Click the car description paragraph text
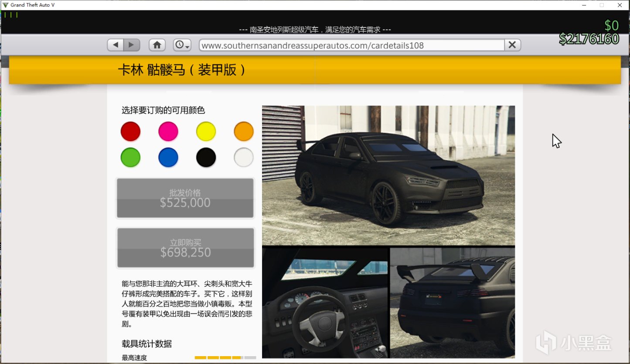 tap(187, 303)
